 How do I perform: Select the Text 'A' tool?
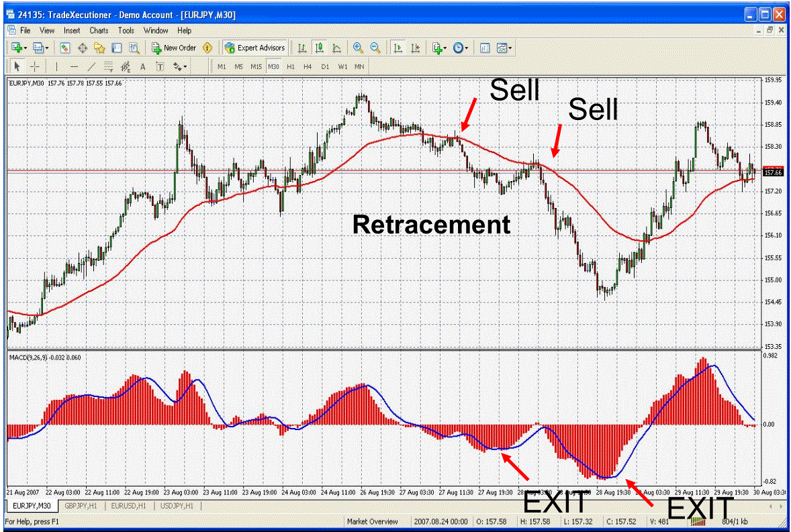[143, 66]
